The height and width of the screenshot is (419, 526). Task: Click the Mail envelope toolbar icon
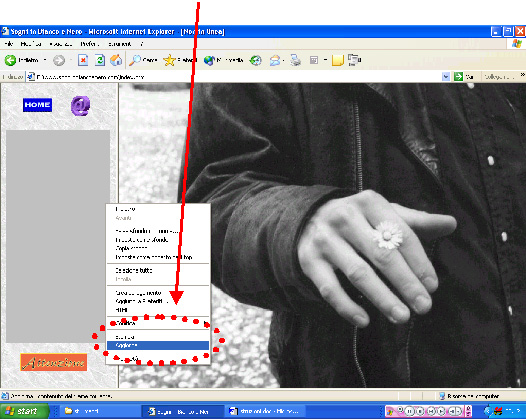pyautogui.click(x=275, y=60)
